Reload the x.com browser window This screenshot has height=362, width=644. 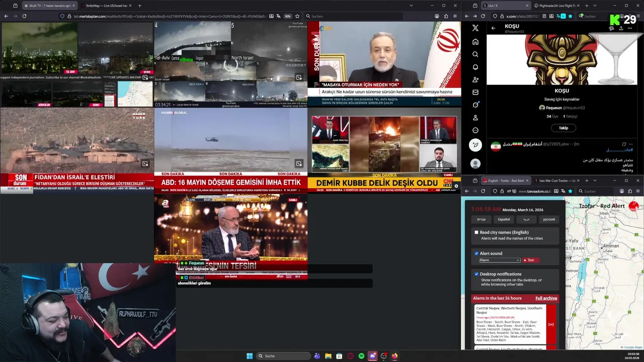pyautogui.click(x=483, y=16)
